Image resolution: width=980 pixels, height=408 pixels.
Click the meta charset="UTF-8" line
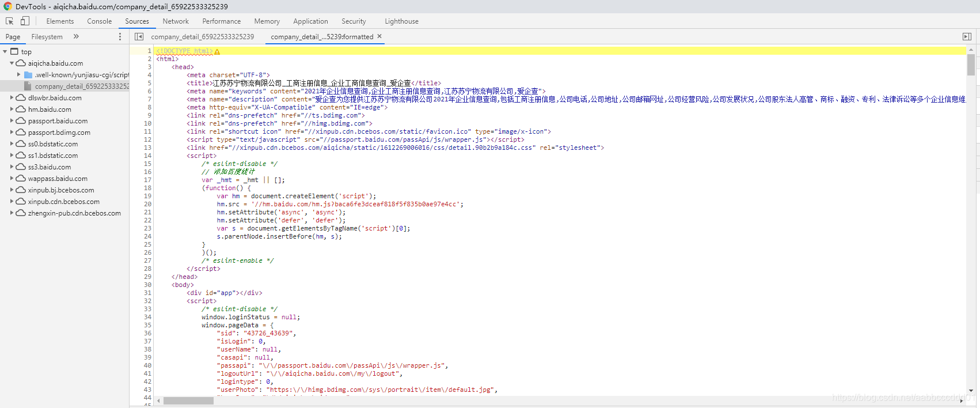point(228,75)
